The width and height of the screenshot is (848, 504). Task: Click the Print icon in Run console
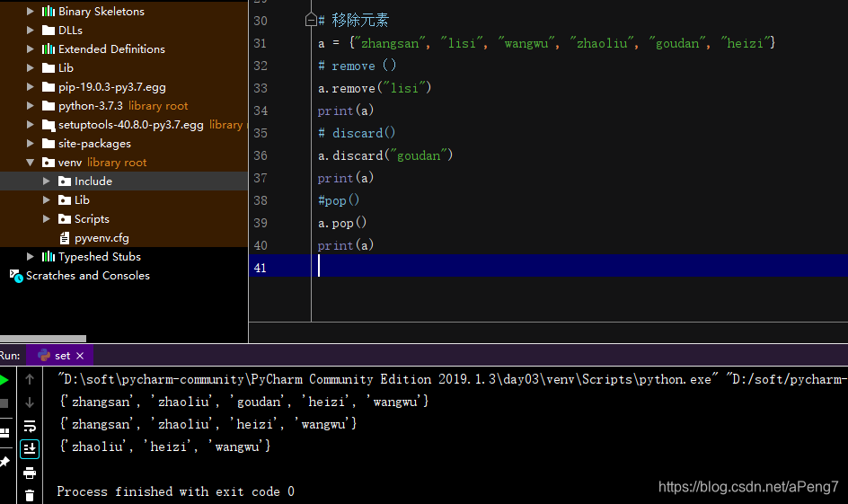(x=30, y=473)
